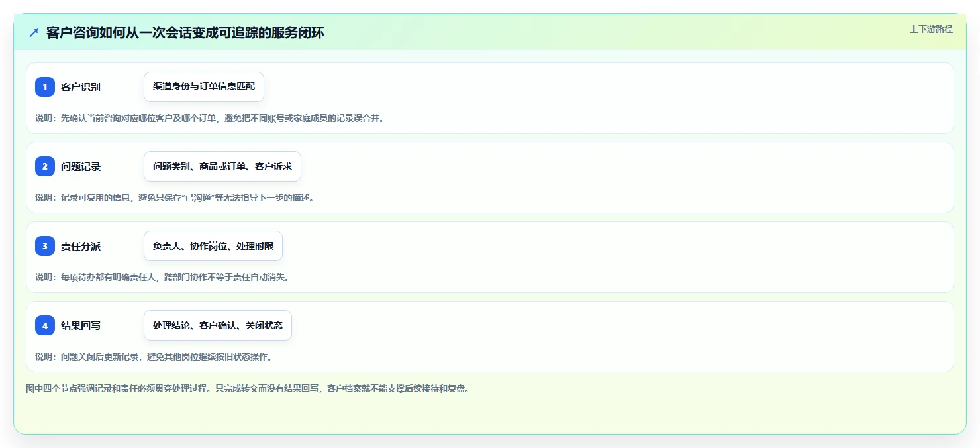Select the 客户识别 step title
Viewport: 980px width, 448px height.
(81, 87)
